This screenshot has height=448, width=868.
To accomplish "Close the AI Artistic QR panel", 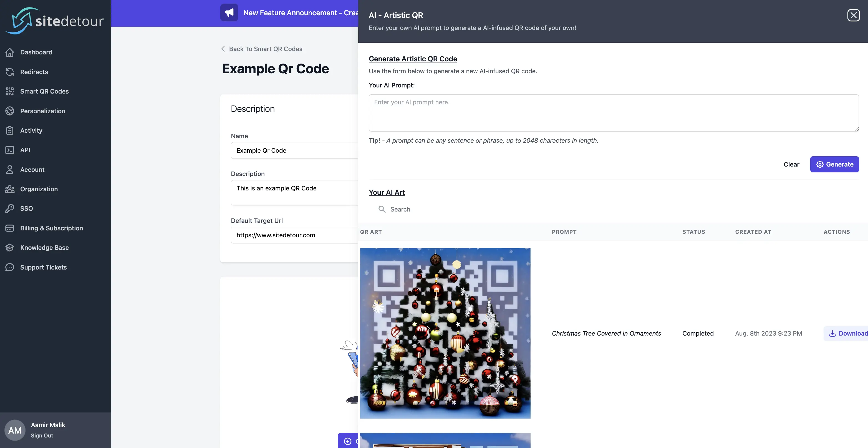I will 854,15.
